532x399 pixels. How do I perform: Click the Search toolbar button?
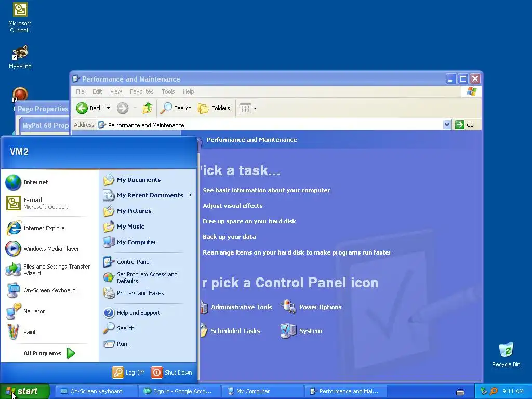point(176,108)
